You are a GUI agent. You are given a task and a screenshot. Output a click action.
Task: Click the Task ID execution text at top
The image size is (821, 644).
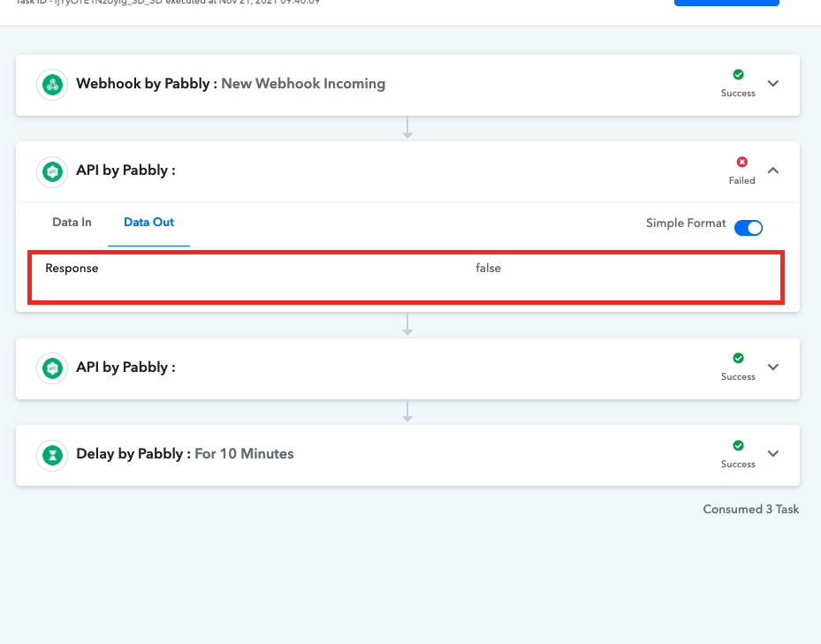click(168, 2)
